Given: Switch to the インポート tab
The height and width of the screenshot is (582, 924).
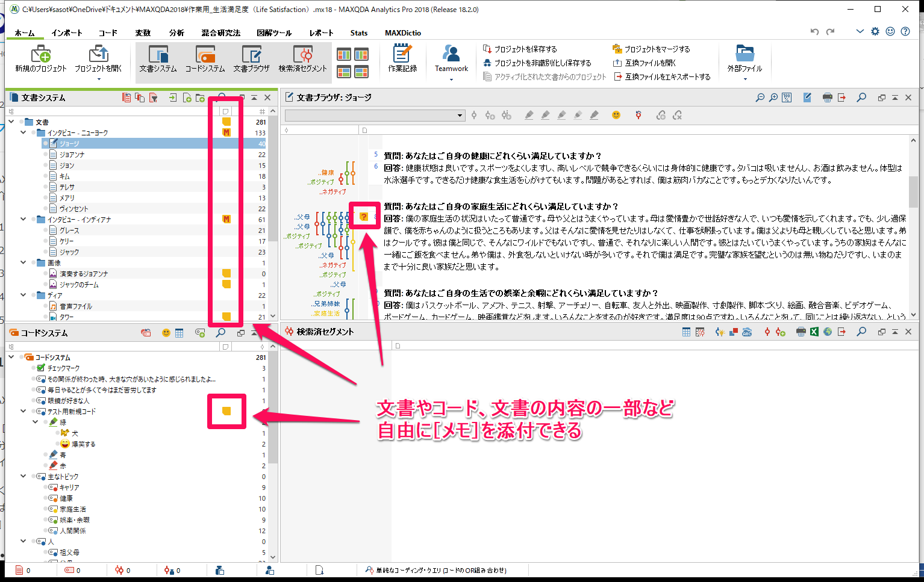Looking at the screenshot, I should click(x=67, y=33).
